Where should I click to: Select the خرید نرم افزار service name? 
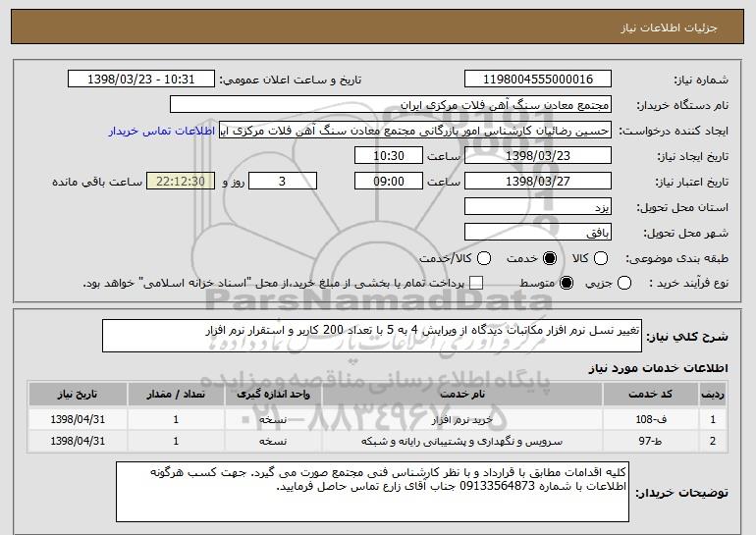[461, 420]
